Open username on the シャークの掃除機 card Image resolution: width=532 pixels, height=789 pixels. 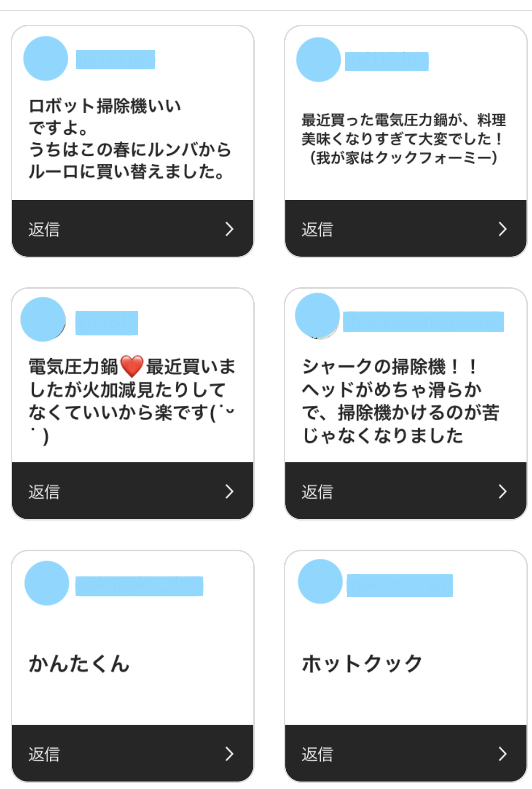pos(423,322)
